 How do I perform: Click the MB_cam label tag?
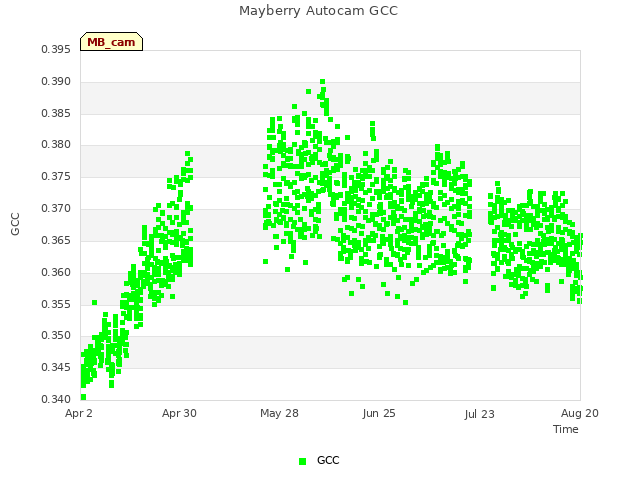[x=111, y=42]
